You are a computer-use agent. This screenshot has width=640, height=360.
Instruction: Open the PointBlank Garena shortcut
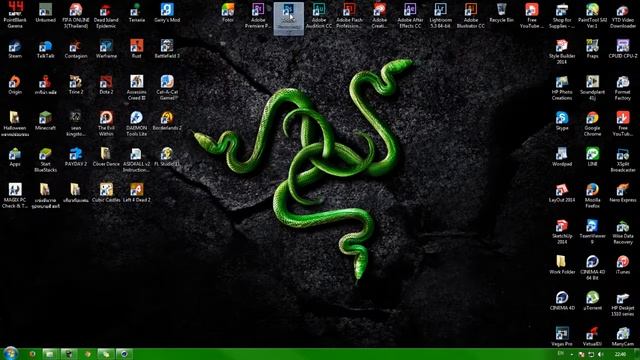pyautogui.click(x=15, y=15)
